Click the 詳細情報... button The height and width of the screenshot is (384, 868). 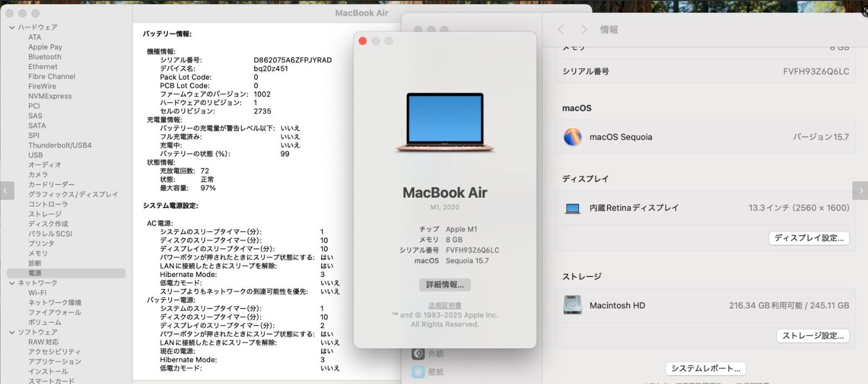tap(445, 285)
